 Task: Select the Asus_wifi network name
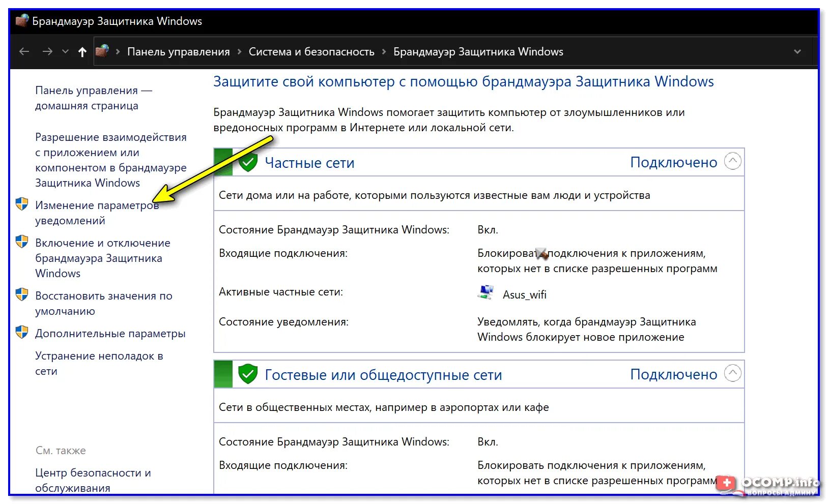(x=525, y=295)
